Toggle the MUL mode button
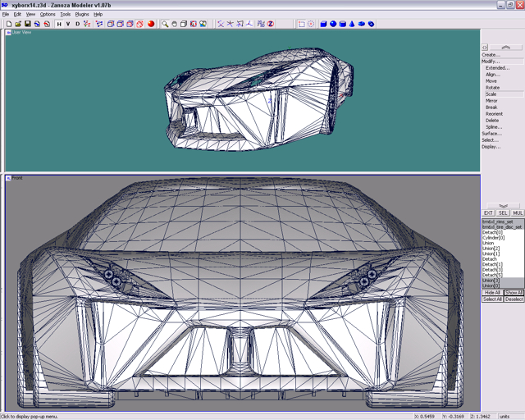525x420 pixels. pos(518,212)
